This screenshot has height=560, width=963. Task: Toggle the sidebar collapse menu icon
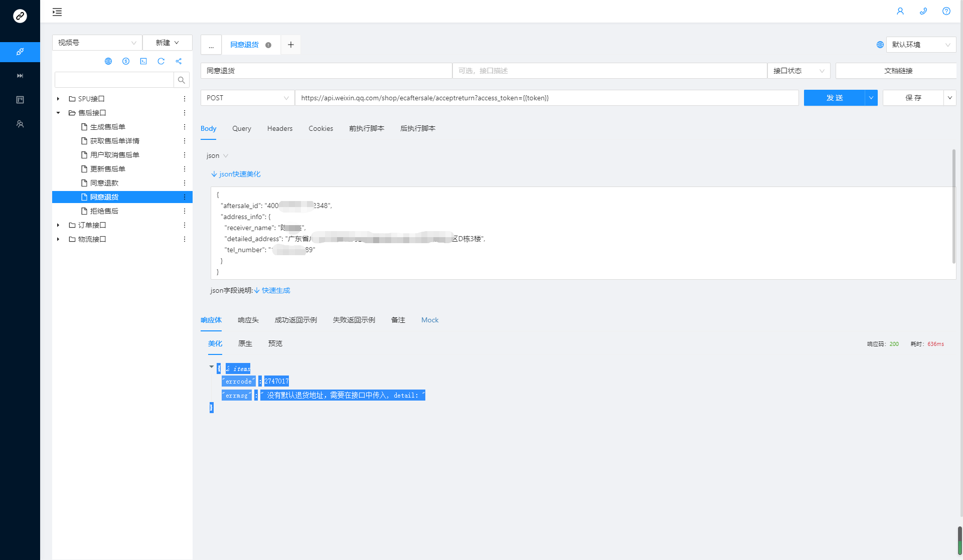click(57, 12)
